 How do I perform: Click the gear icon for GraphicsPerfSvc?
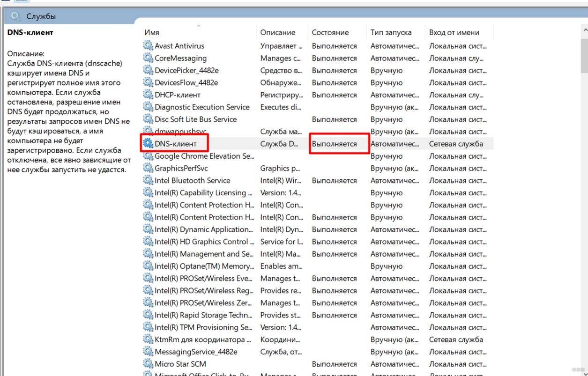point(148,168)
